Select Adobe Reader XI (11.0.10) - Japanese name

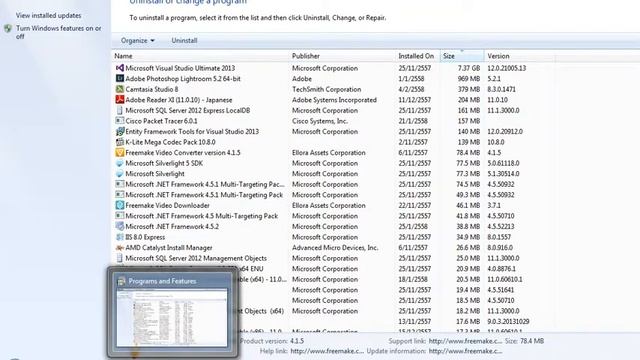click(178, 100)
